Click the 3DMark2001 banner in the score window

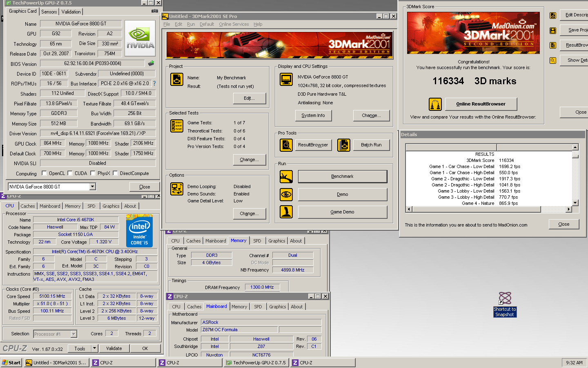point(473,33)
